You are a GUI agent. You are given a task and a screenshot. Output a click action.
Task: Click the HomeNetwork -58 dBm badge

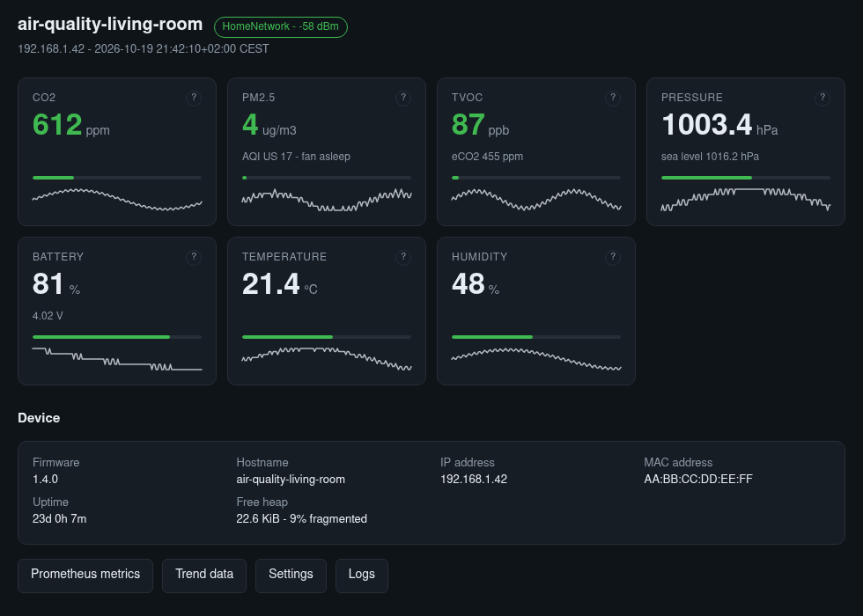tap(281, 27)
